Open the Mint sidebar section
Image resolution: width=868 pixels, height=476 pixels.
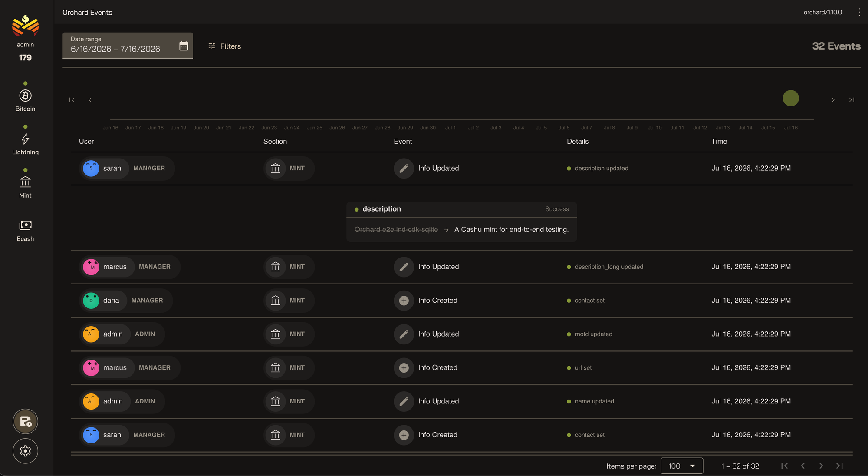[25, 187]
